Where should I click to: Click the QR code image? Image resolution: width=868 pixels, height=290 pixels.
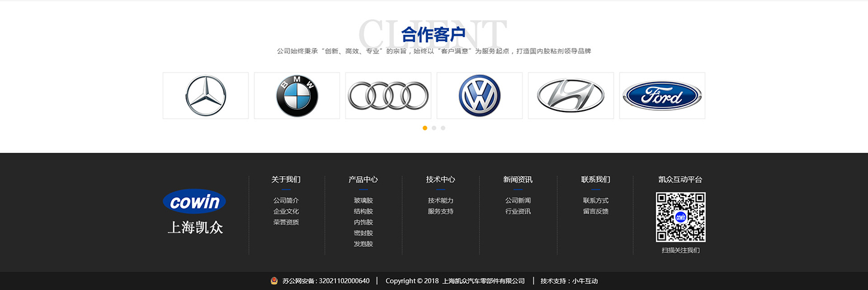click(x=680, y=217)
